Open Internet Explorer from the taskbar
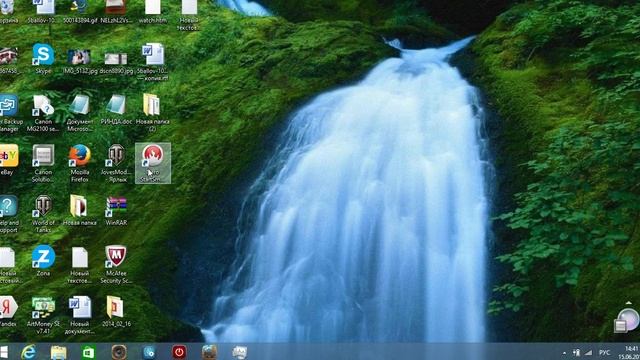 28,352
